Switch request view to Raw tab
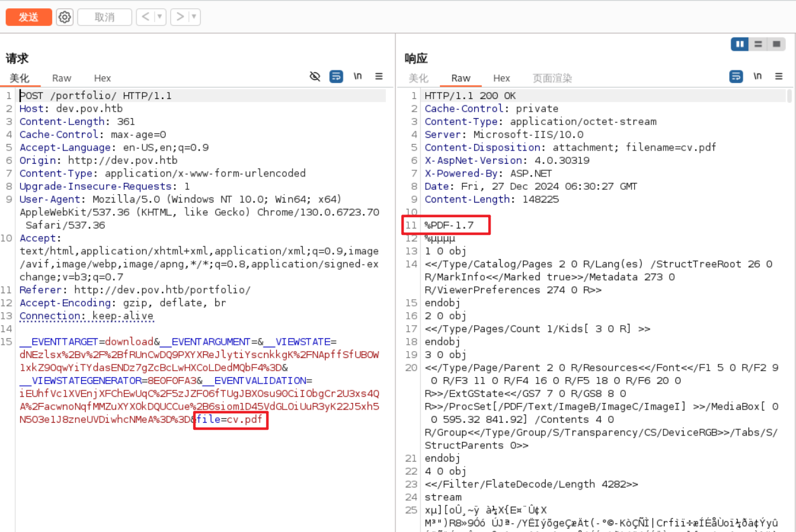The image size is (796, 532). (62, 78)
